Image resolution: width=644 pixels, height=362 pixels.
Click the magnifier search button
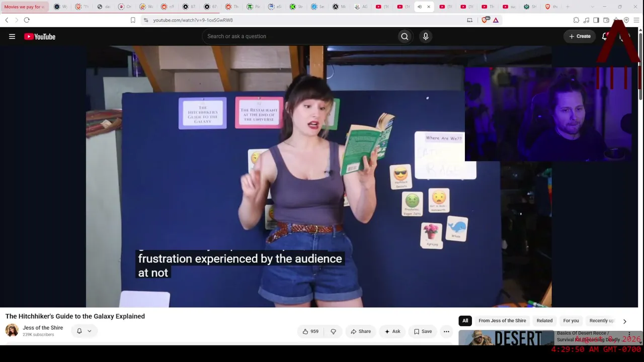point(405,36)
